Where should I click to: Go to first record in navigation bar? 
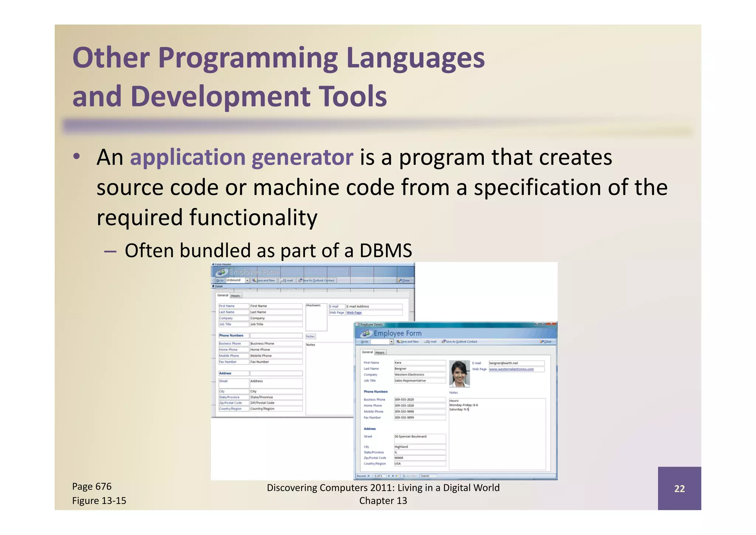tap(368, 476)
